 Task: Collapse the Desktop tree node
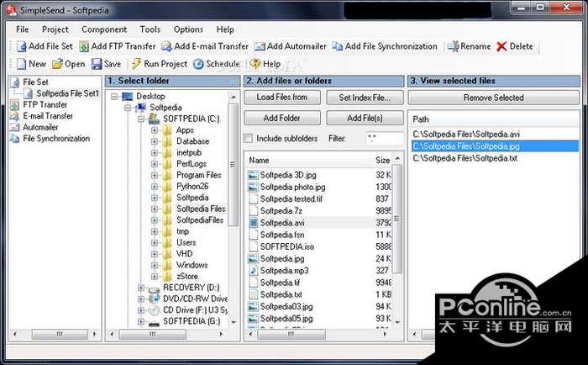(114, 97)
